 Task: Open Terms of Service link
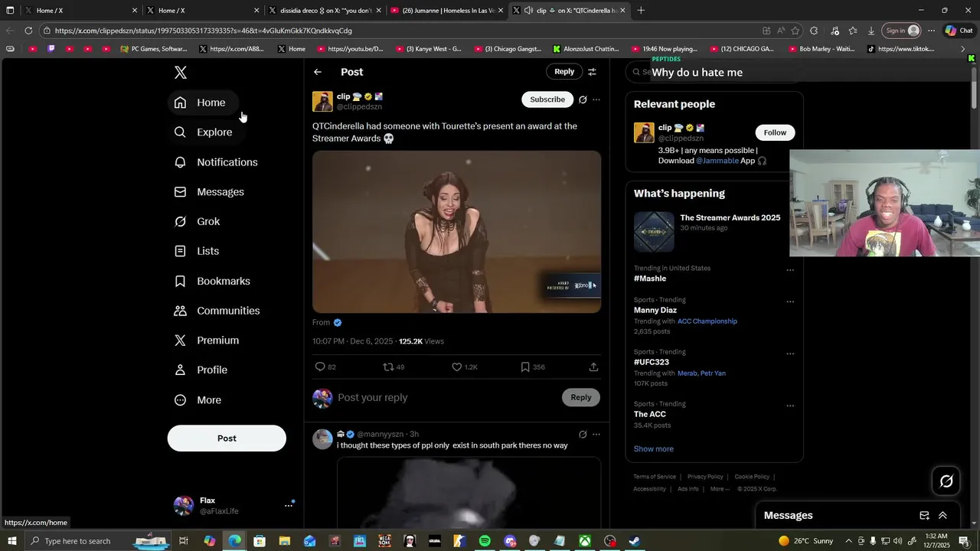click(x=655, y=477)
